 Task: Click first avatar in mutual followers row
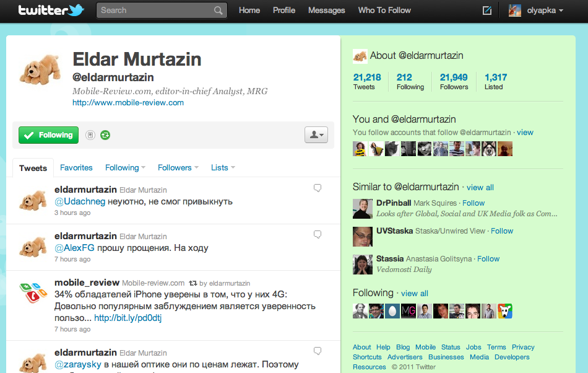tap(360, 149)
